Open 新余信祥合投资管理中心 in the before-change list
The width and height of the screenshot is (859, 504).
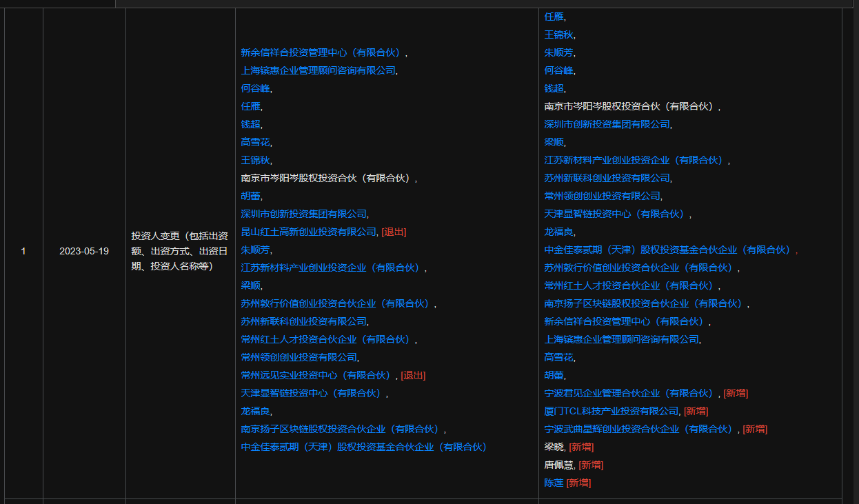click(x=322, y=52)
